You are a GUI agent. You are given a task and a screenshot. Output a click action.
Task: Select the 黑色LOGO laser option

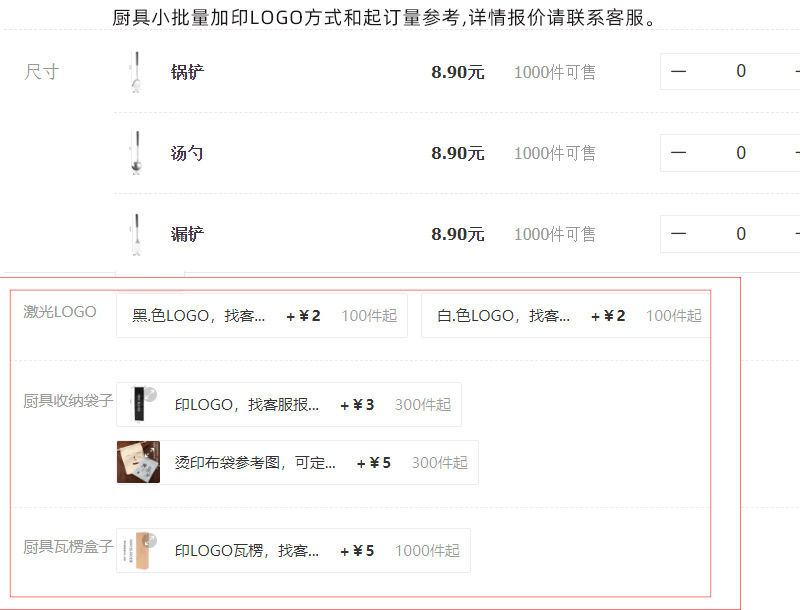point(262,316)
